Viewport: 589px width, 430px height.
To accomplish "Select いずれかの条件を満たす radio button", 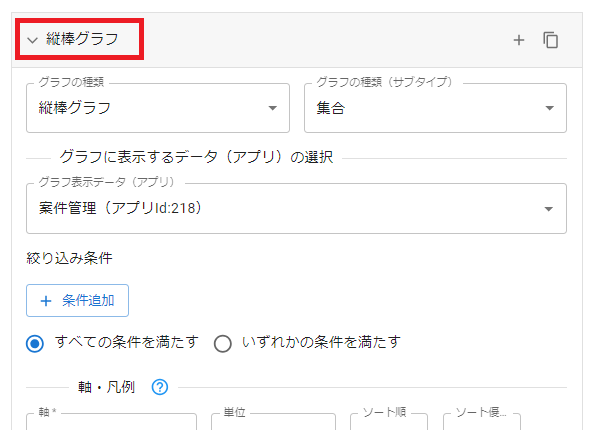I will [x=222, y=344].
